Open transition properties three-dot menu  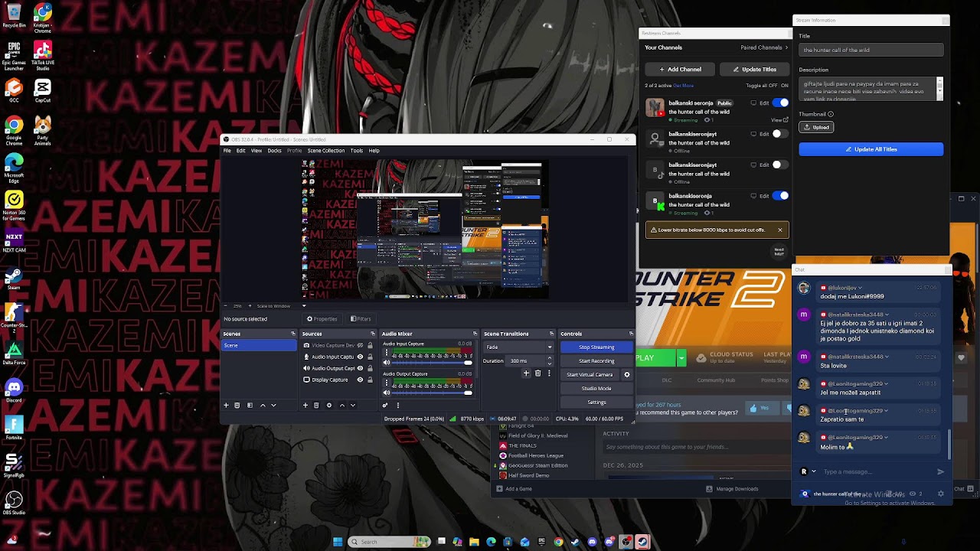[x=549, y=373]
